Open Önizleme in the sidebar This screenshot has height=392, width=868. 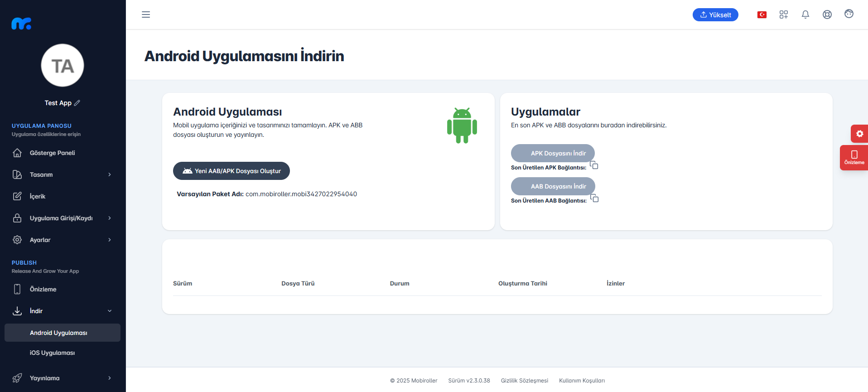[63, 289]
